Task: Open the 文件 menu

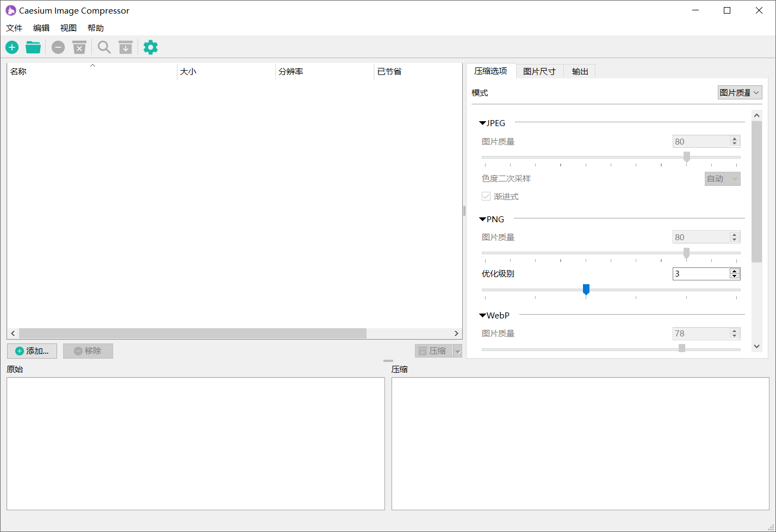Action: pyautogui.click(x=14, y=28)
